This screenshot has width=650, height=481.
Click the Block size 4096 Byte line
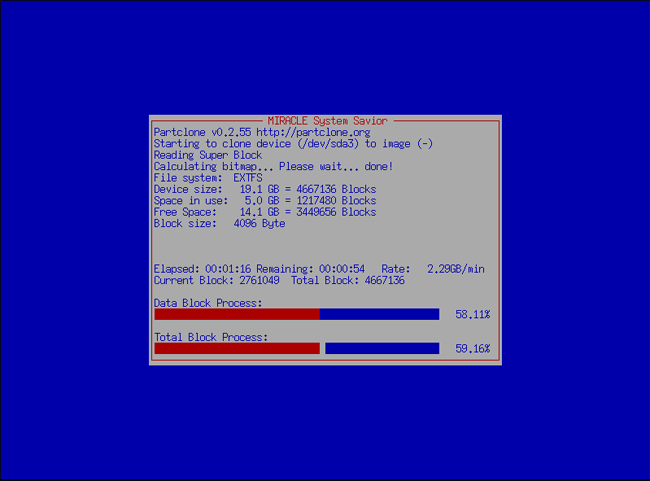(x=219, y=223)
